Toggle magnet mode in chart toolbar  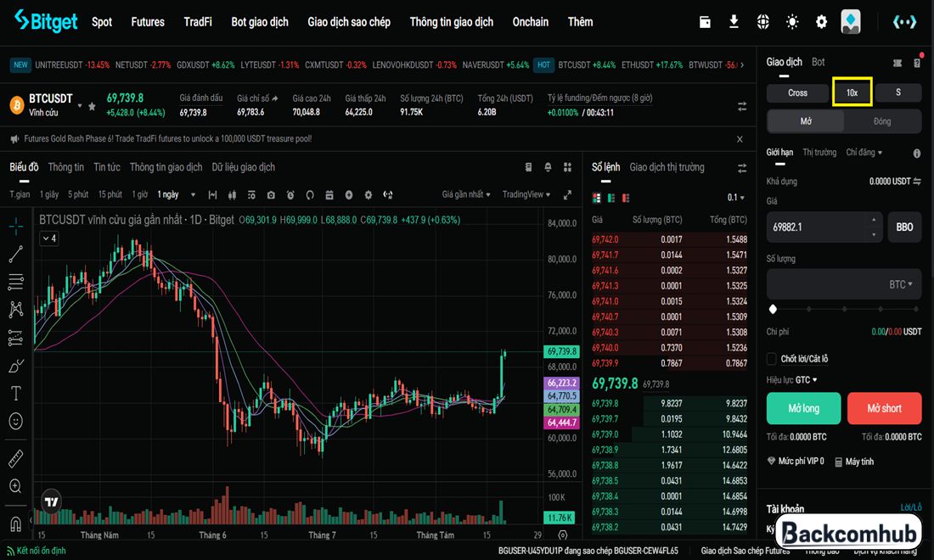[16, 524]
